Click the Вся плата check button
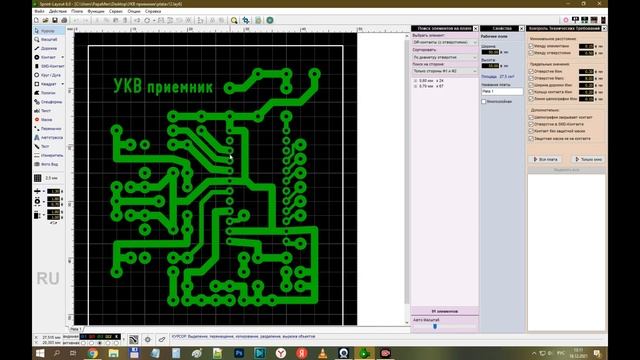This screenshot has height=360, width=640. pyautogui.click(x=546, y=159)
